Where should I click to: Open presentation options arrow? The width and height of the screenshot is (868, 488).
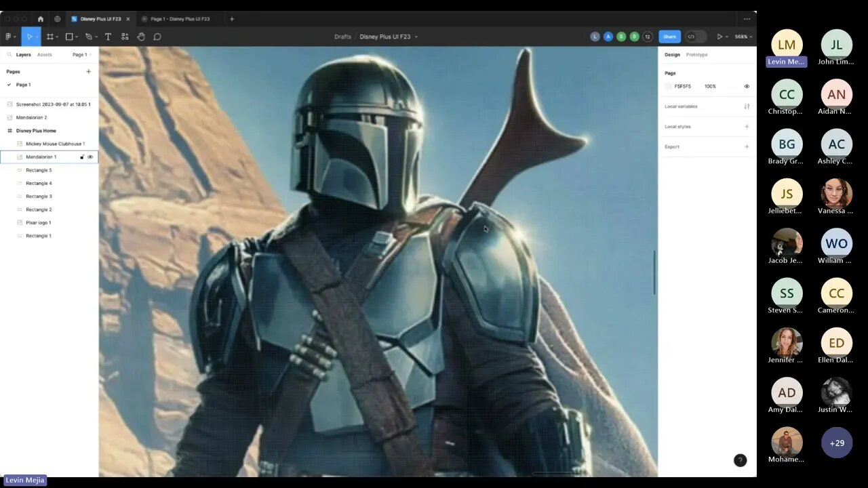[726, 37]
